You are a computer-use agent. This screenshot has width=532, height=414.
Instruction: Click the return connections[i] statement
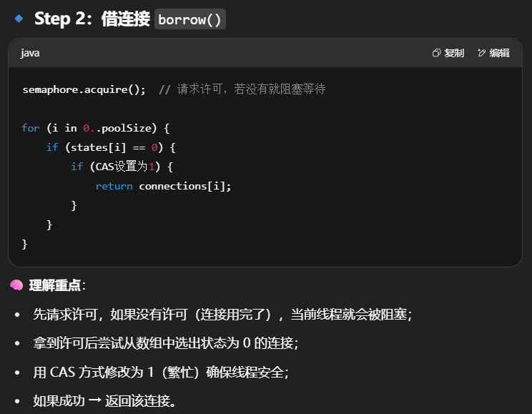(x=164, y=186)
